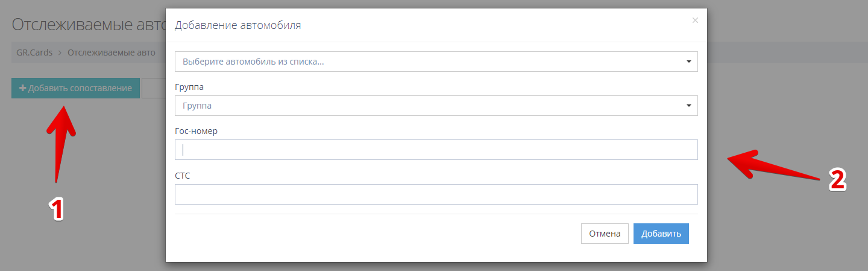
Task: Click the Добавление автомобиля dialog title
Action: 237,25
